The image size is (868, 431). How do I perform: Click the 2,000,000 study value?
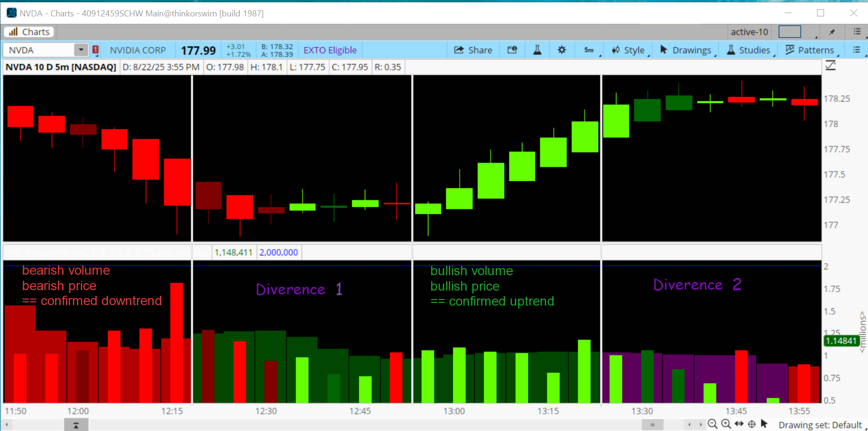click(x=279, y=252)
